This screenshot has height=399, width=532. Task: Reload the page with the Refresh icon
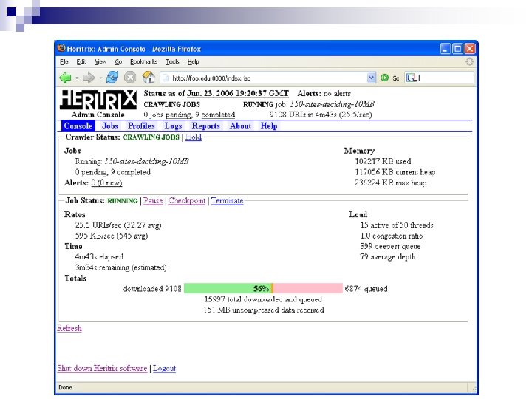(x=112, y=78)
